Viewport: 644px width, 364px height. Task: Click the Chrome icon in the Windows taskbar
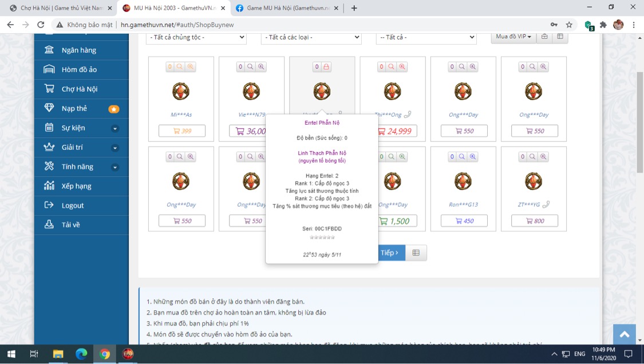point(104,354)
